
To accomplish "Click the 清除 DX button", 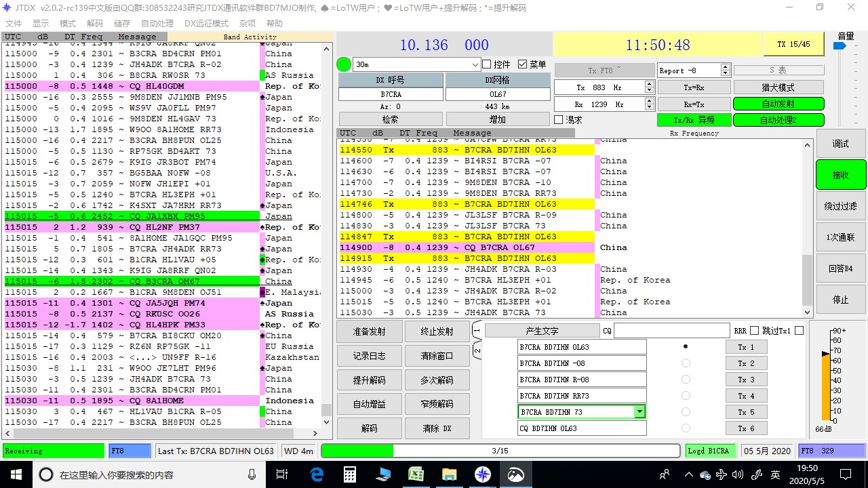I will click(x=437, y=428).
